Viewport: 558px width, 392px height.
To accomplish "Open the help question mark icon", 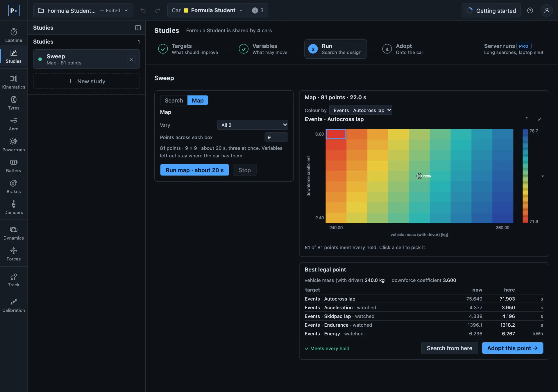I will [x=530, y=10].
